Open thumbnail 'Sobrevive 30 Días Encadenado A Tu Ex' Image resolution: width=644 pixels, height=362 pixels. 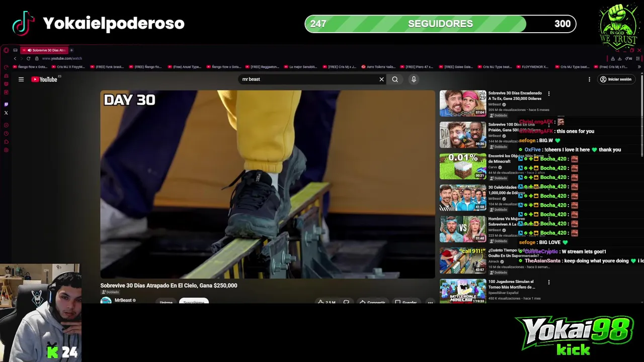(x=463, y=104)
